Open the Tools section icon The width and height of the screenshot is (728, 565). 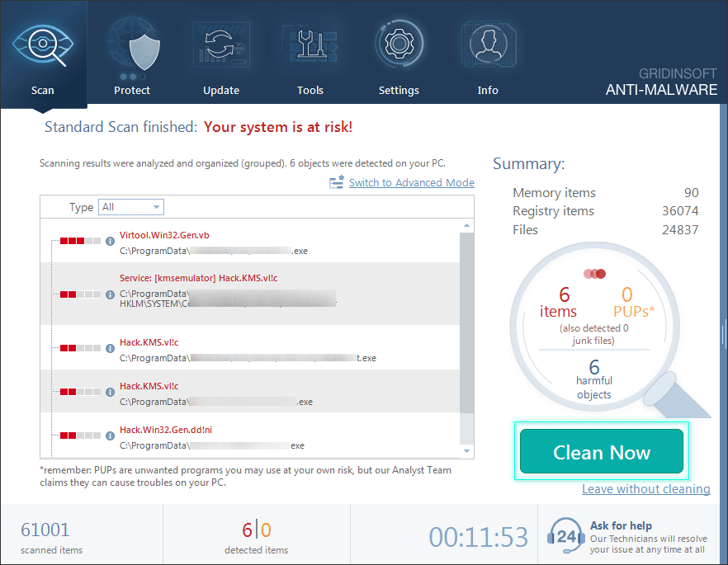click(310, 44)
